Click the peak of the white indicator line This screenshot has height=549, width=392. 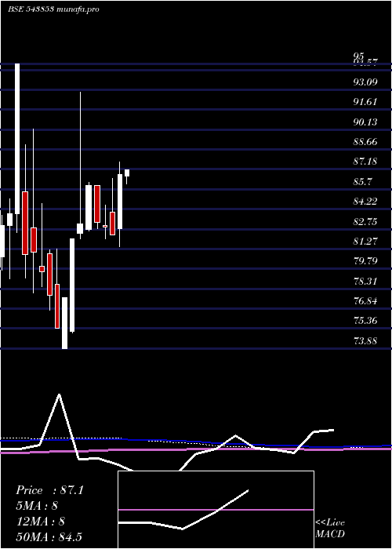point(59,394)
